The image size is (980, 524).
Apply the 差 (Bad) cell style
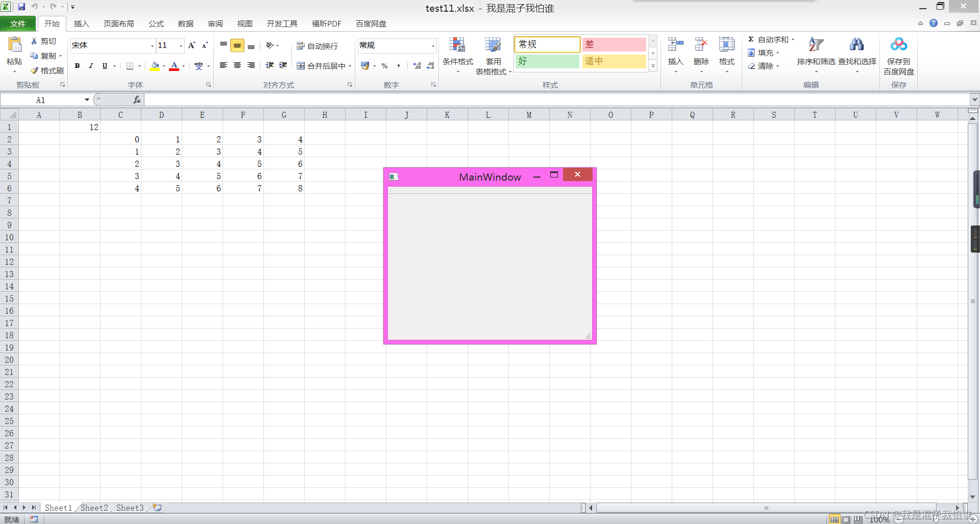[614, 44]
